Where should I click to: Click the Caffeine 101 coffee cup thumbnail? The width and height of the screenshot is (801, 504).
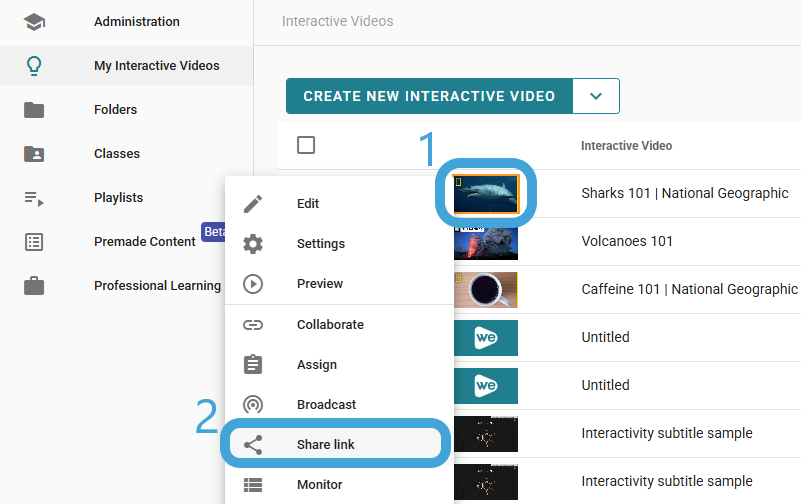coord(486,290)
